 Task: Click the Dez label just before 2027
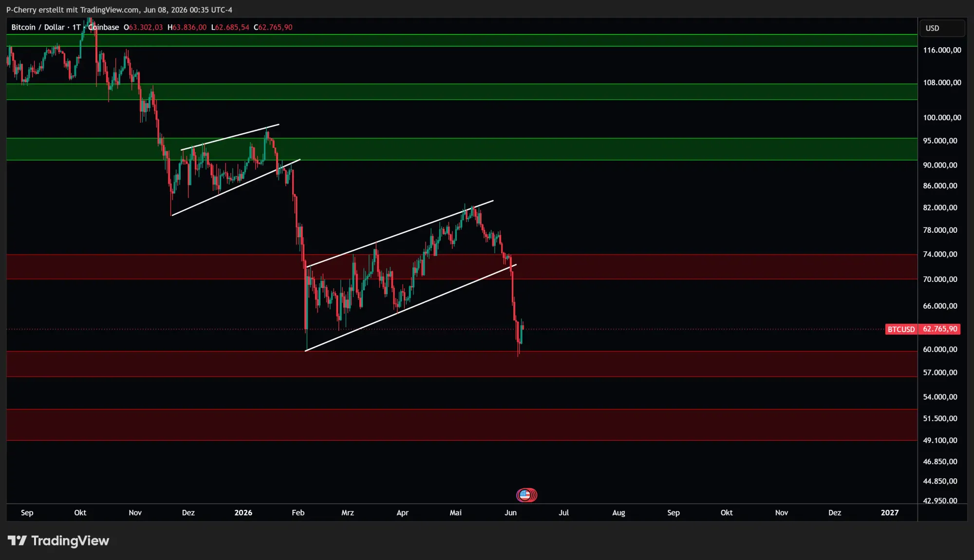coord(835,513)
